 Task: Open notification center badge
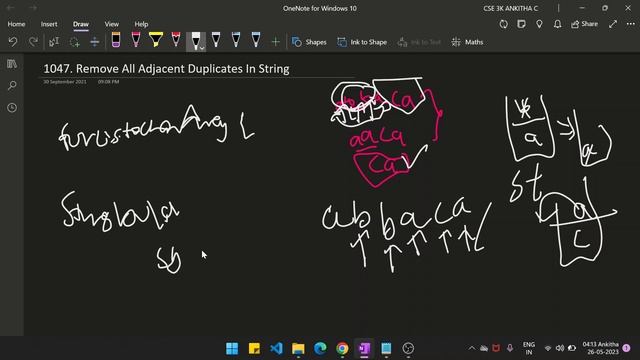pos(627,348)
